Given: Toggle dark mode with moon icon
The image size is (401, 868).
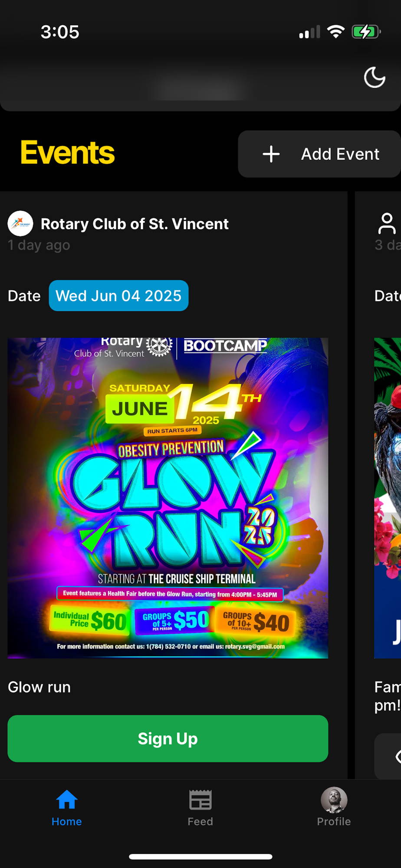Looking at the screenshot, I should point(375,78).
